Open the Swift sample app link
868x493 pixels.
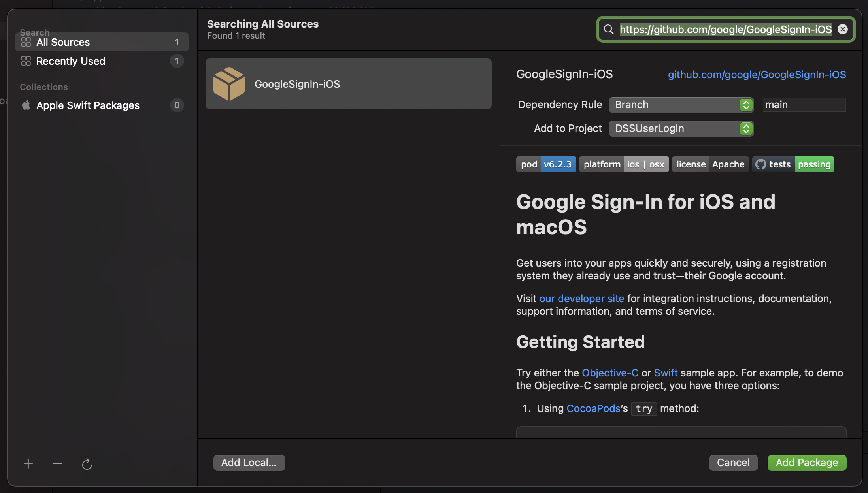666,373
